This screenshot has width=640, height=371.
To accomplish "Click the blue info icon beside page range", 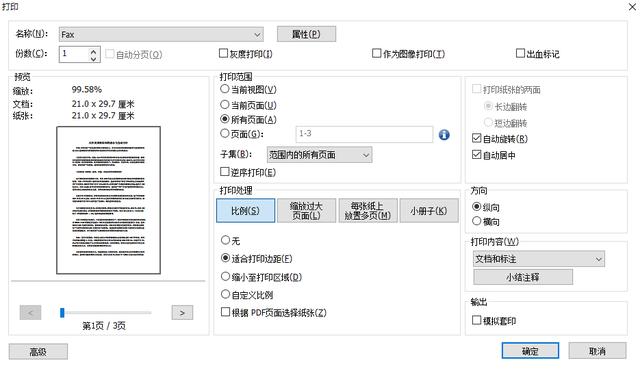I will (444, 135).
